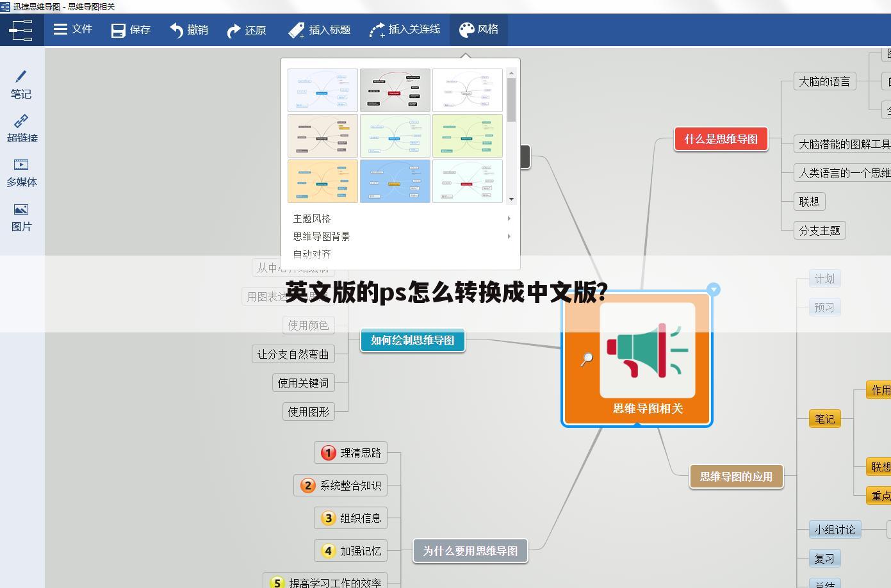The image size is (891, 588).
Task: Select the 复习 node
Action: click(x=824, y=559)
